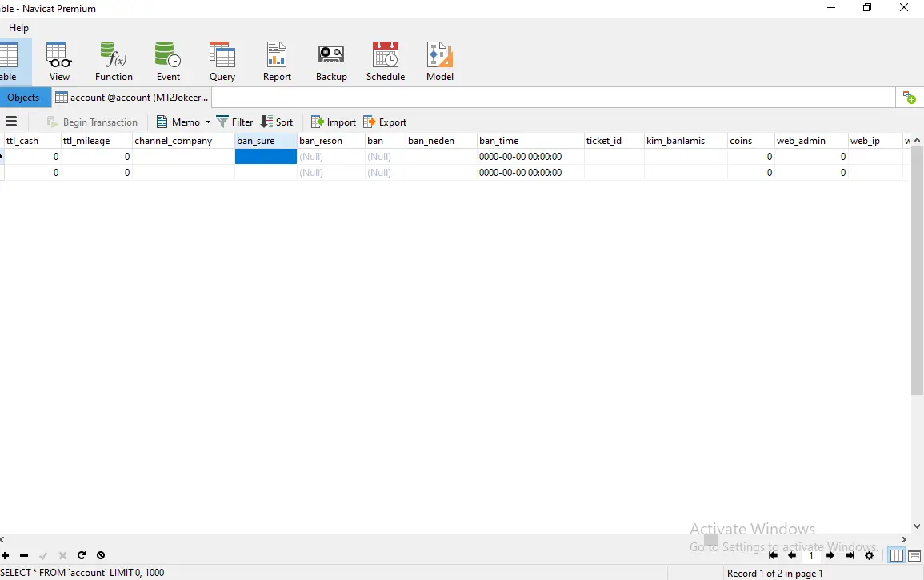The image size is (924, 580).
Task: Open the View objects toolbar icon
Action: click(x=59, y=62)
